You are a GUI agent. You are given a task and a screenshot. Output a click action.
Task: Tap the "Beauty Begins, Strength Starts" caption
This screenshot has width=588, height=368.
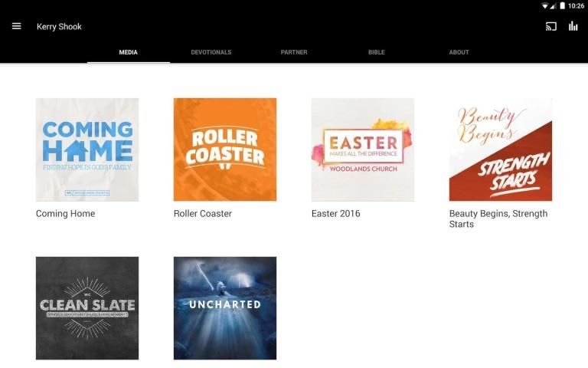point(498,219)
